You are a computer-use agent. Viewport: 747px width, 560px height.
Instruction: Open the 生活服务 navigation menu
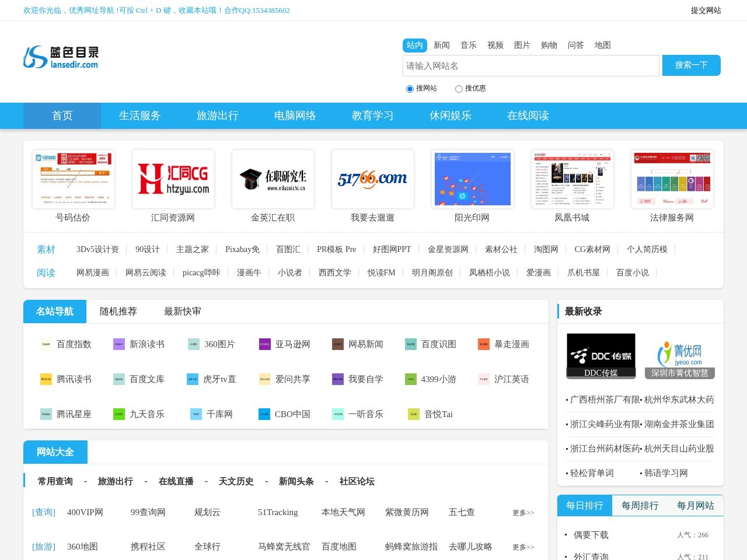pos(139,116)
